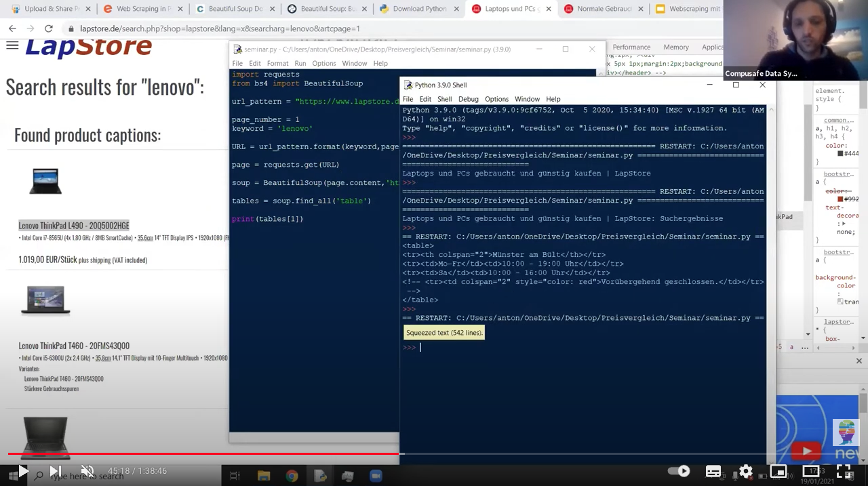Close the DevTools bottom drawer
This screenshot has height=486, width=868.
click(859, 361)
